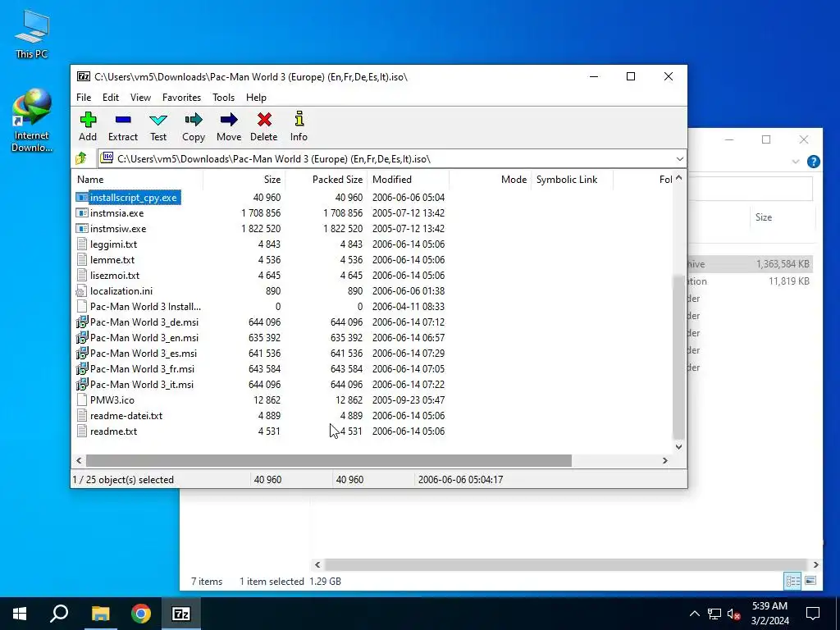Select the Pac-Man World 3_it.msi file
Image resolution: width=840 pixels, height=630 pixels.
point(141,385)
